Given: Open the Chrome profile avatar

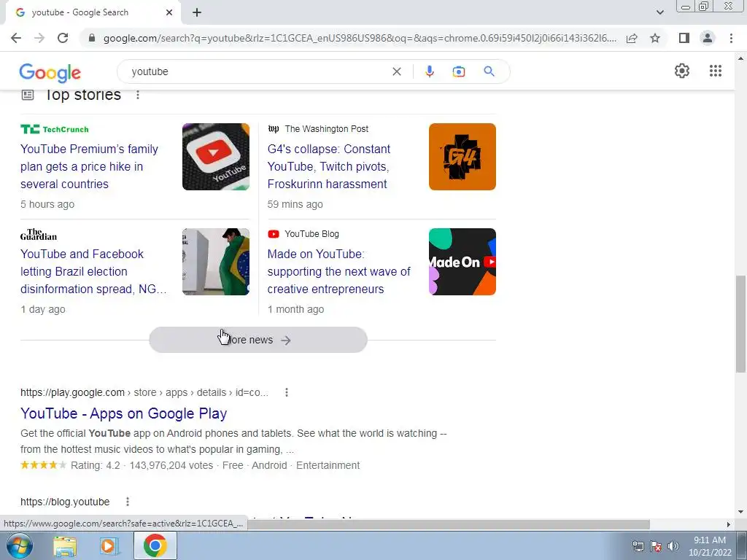Looking at the screenshot, I should click(x=708, y=38).
